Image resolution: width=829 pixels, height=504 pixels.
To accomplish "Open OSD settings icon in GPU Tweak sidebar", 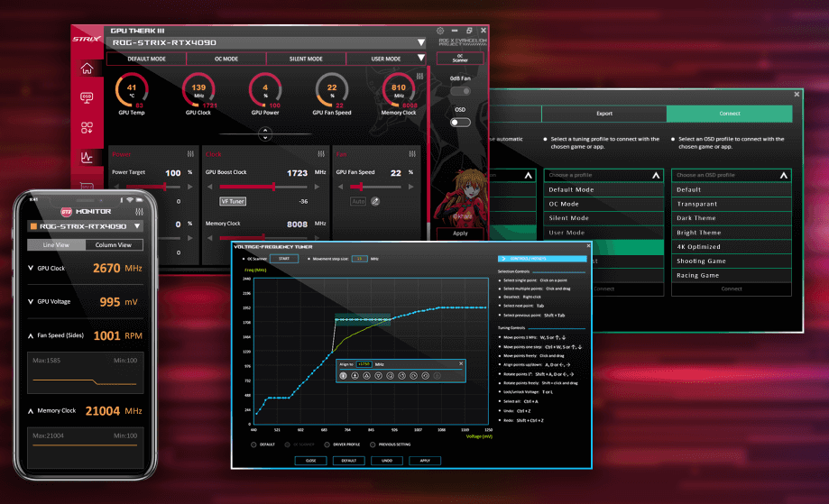I will 87,97.
